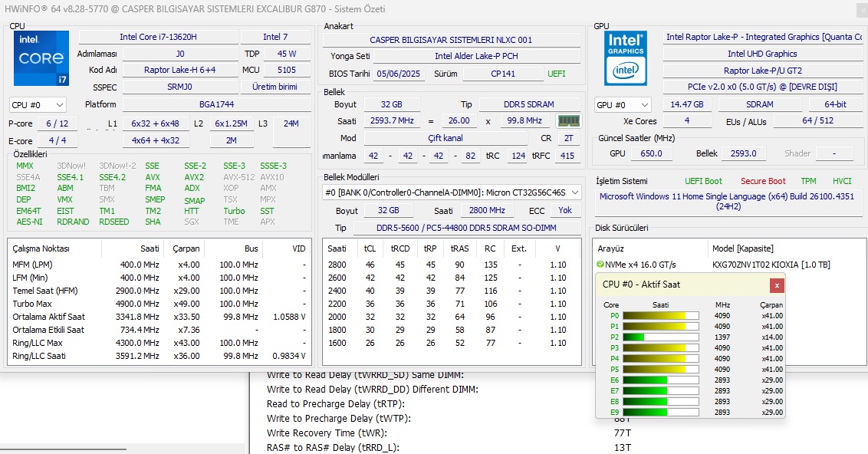Click the tCL column header

[370, 248]
